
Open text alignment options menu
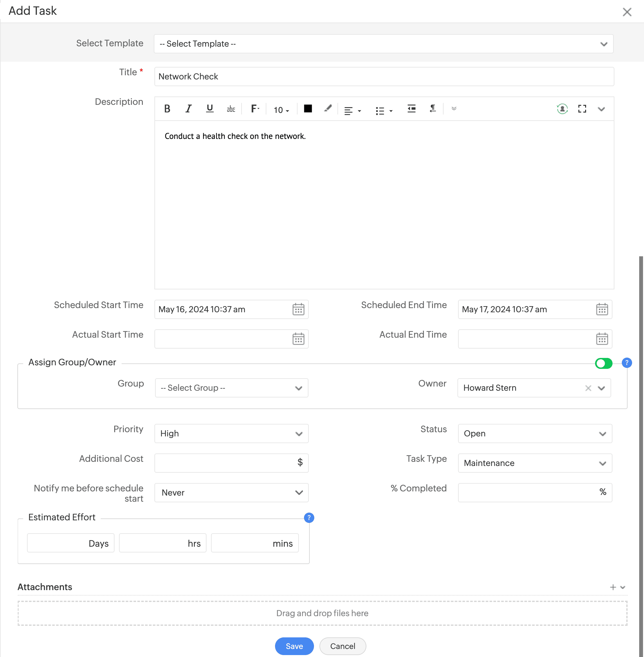pyautogui.click(x=352, y=110)
